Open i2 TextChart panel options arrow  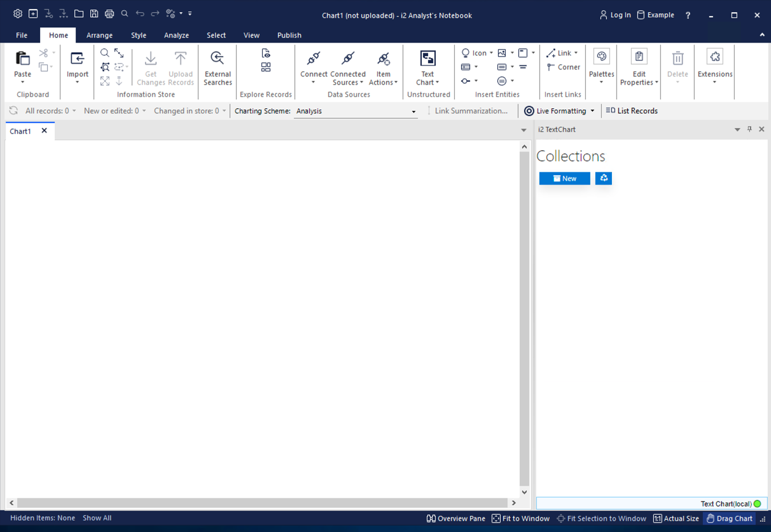[x=737, y=129]
